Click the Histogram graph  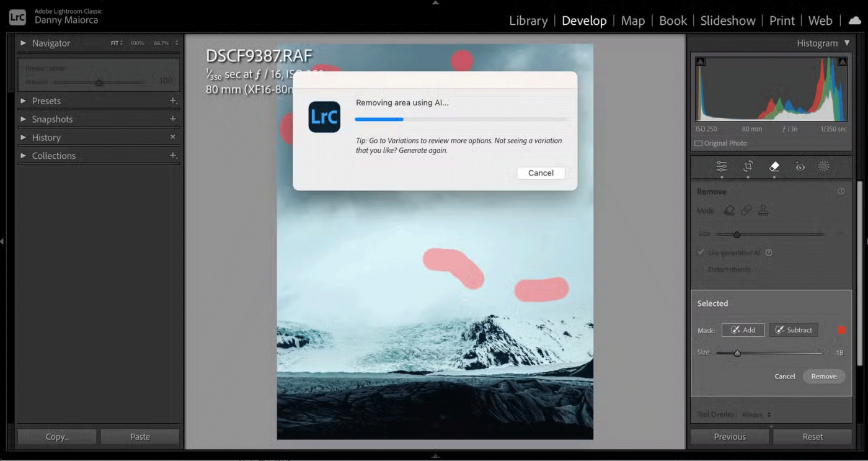[771, 89]
